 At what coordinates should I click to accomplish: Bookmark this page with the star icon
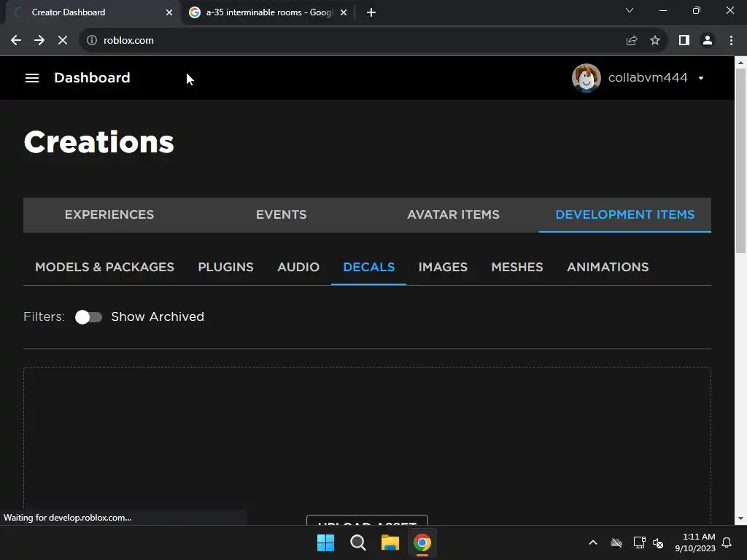tap(655, 41)
